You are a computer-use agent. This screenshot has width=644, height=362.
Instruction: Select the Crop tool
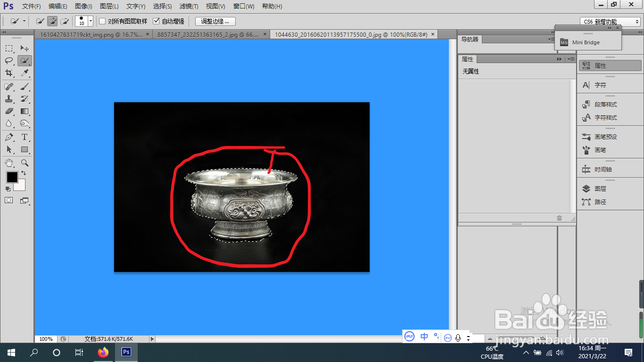pos(9,73)
